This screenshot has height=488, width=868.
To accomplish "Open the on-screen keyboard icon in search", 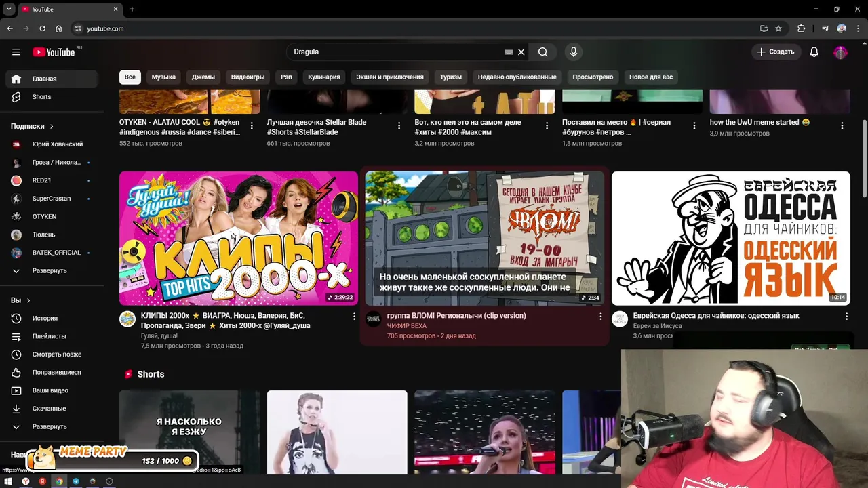I will coord(509,52).
